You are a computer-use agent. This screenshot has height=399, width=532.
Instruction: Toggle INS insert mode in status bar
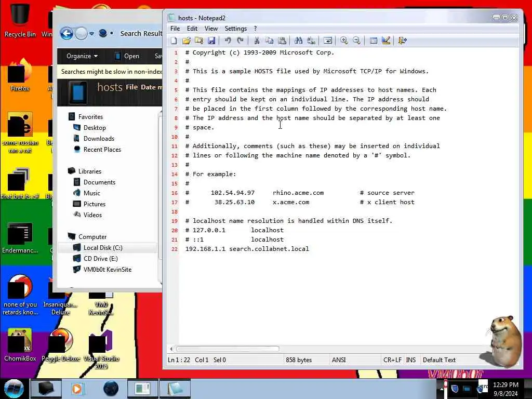point(411,360)
